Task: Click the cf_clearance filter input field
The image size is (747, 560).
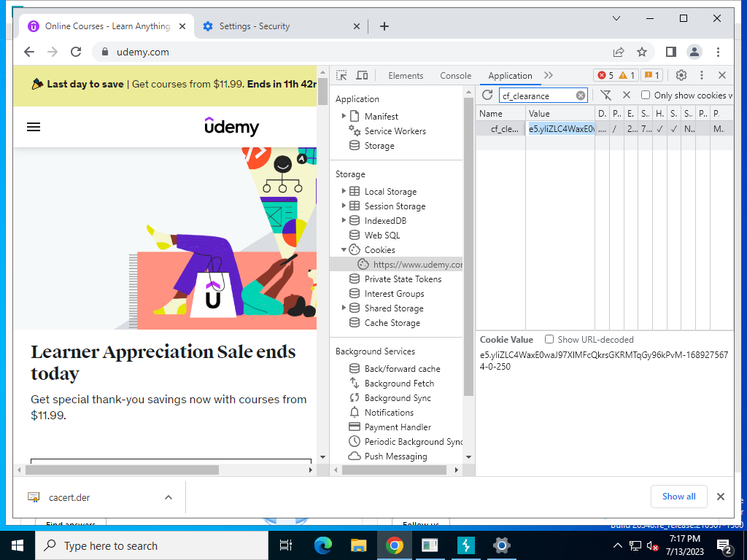Action: (x=538, y=96)
